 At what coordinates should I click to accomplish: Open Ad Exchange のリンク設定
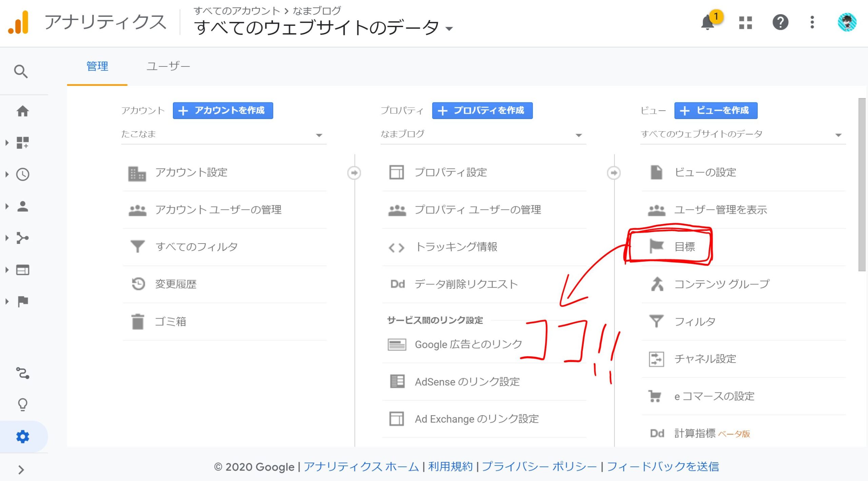tap(484, 419)
